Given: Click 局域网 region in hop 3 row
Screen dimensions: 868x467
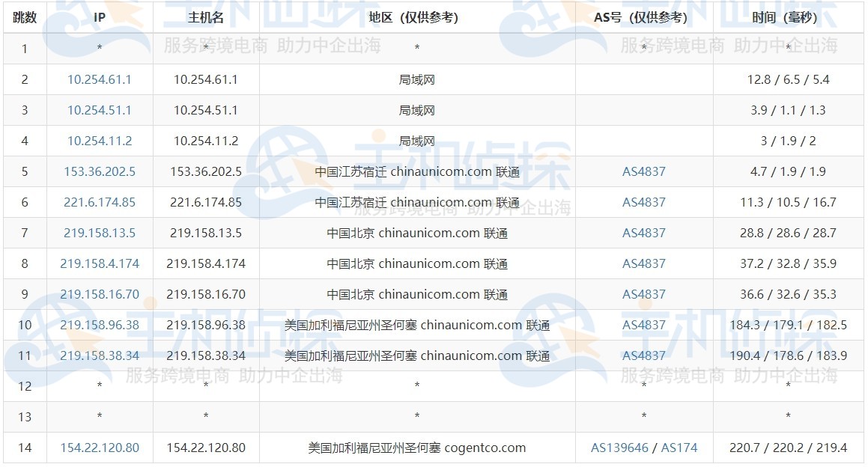Looking at the screenshot, I should point(417,110).
